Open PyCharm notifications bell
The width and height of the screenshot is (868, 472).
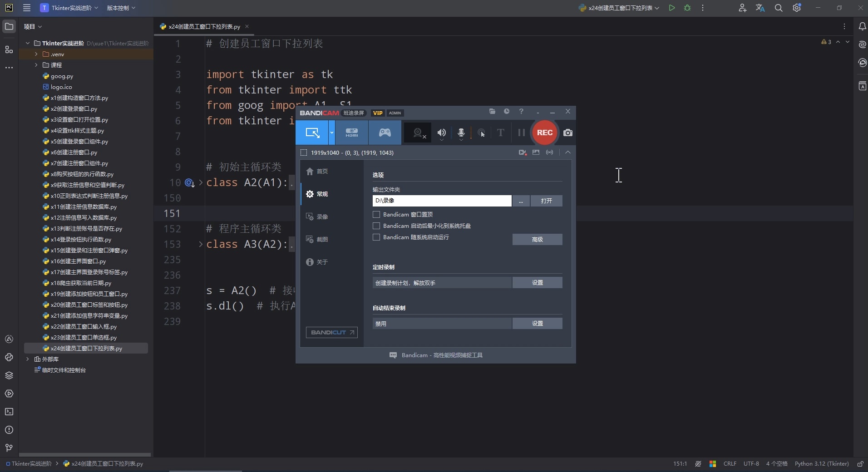point(862,26)
